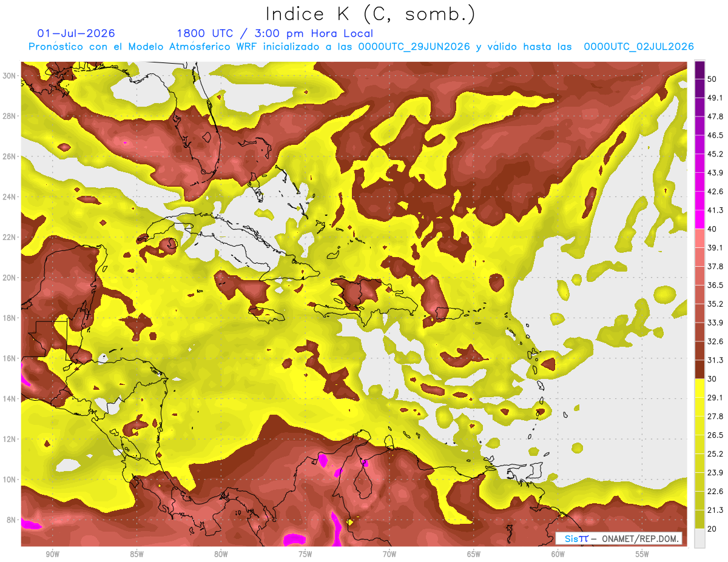
Task: Pick the dark purple swatch above 50
Action: pyautogui.click(x=699, y=71)
